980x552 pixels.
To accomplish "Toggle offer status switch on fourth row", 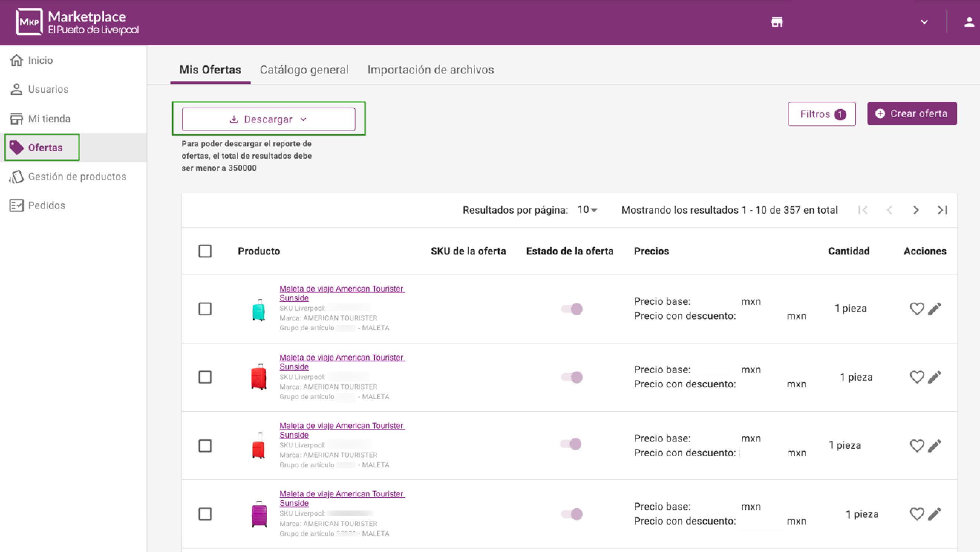I will click(572, 514).
